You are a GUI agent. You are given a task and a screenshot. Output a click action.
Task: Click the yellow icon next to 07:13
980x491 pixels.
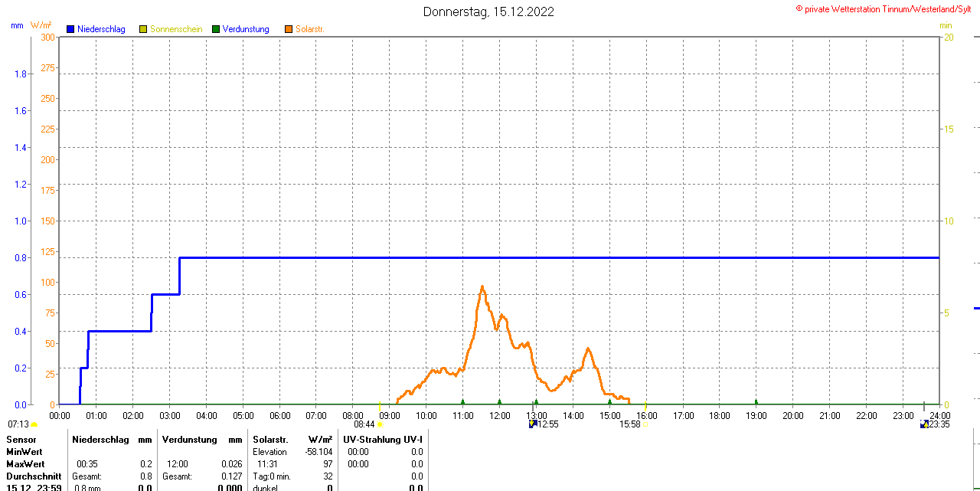34,424
